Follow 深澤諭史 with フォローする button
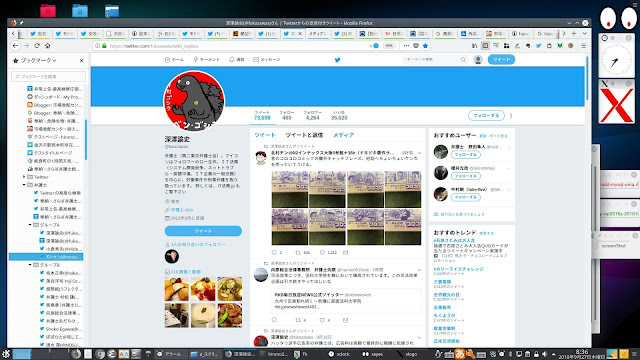This screenshot has height=360, width=640. [486, 116]
